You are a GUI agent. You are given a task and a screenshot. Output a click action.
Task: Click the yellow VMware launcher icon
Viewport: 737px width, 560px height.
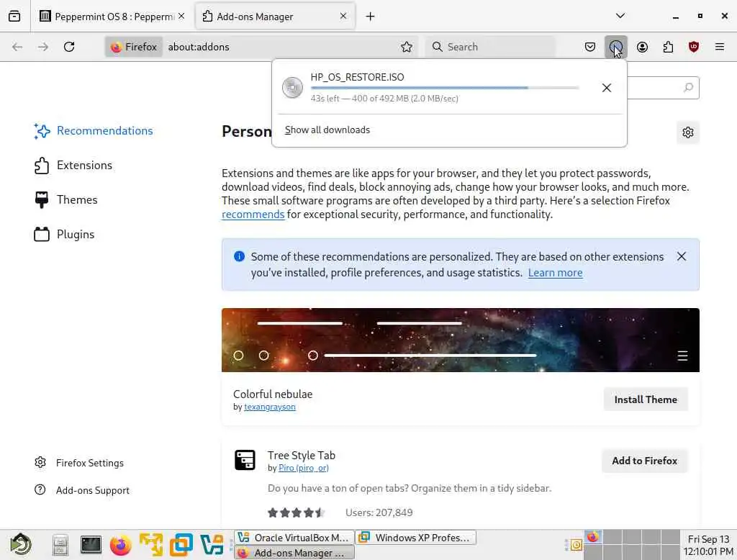click(x=151, y=545)
